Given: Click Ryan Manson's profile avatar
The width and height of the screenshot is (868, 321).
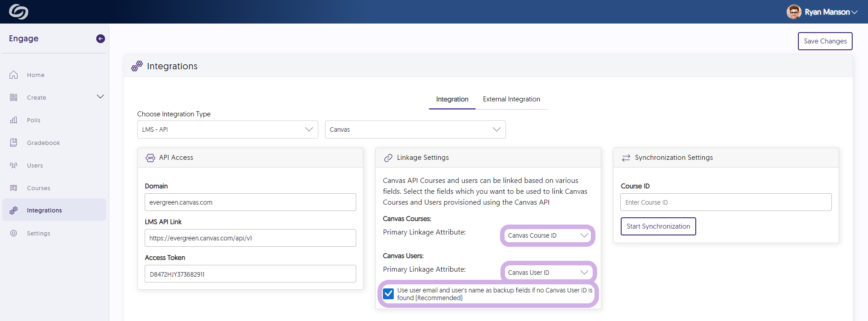Looking at the screenshot, I should point(794,12).
